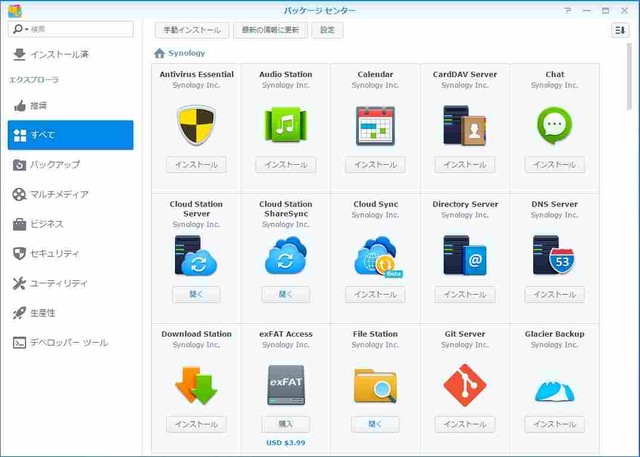Image resolution: width=640 pixels, height=457 pixels.
Task: Click the help question mark icon
Action: point(568,11)
